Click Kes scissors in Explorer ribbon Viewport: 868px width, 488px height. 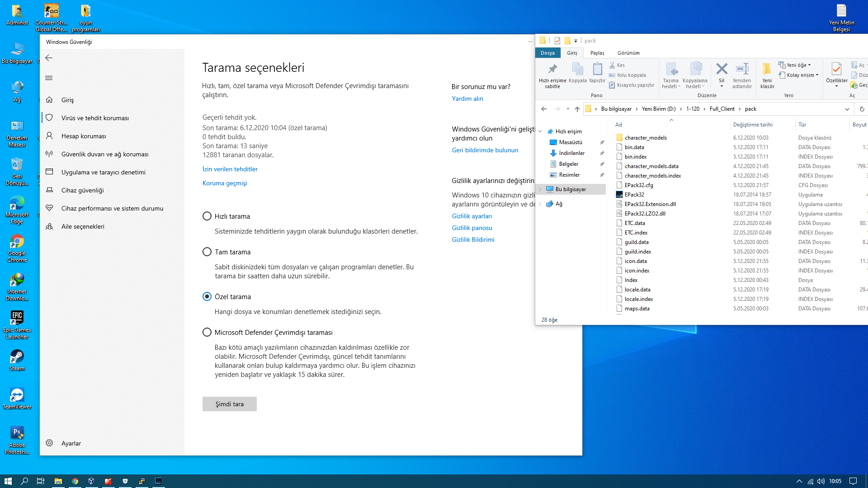617,65
